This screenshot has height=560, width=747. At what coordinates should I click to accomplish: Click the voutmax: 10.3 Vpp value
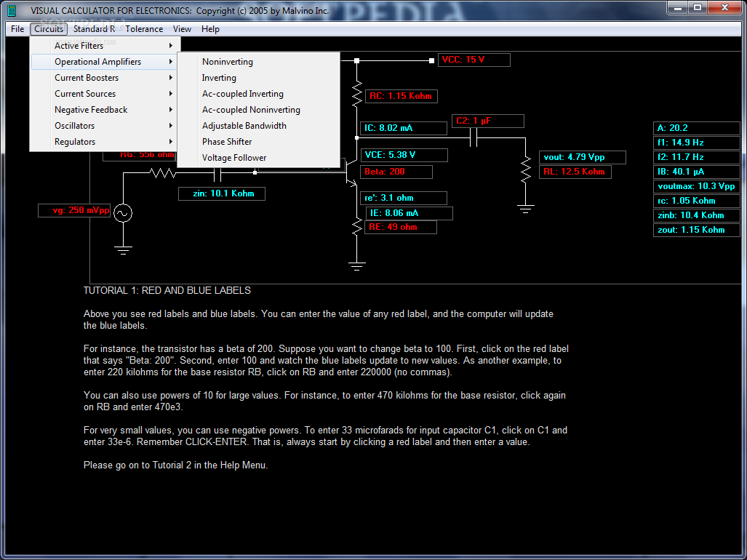click(x=697, y=186)
